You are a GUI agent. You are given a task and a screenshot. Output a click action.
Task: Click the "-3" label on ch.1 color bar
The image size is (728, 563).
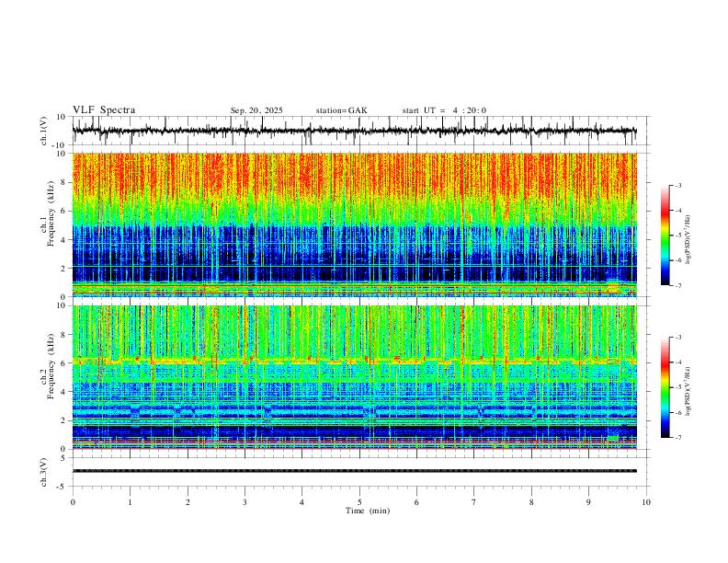677,185
